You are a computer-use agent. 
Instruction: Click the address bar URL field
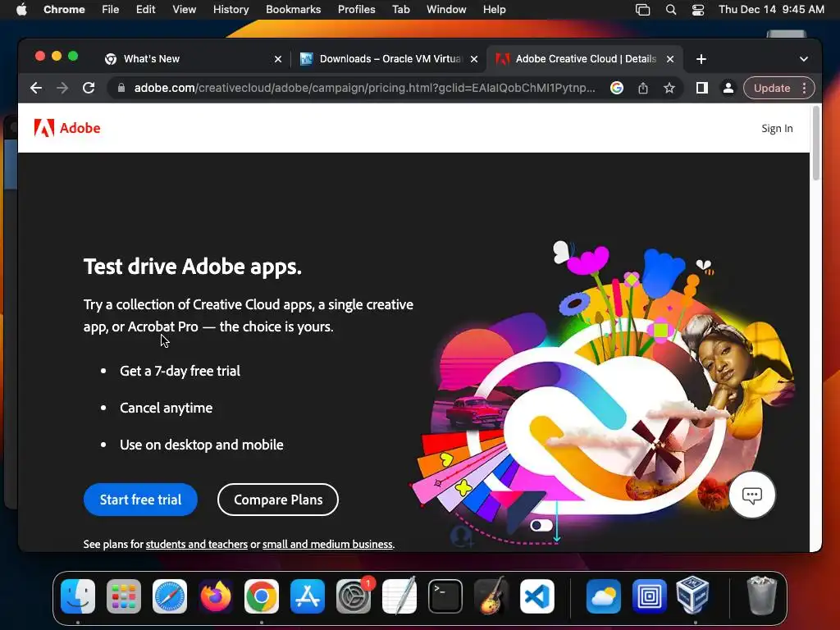click(x=364, y=88)
